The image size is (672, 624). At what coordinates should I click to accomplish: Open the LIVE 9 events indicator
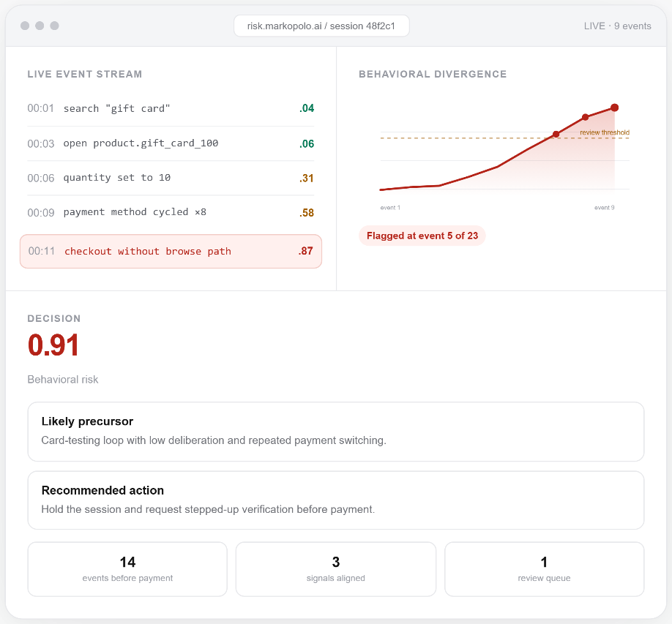click(617, 26)
